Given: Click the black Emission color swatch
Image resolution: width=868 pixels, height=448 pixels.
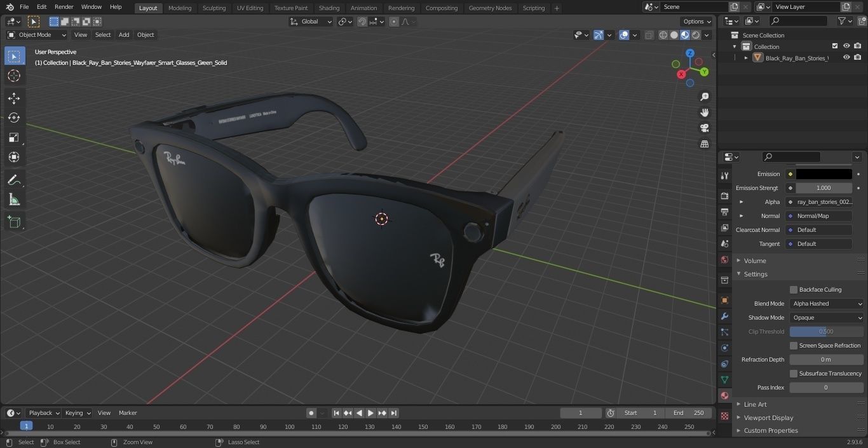Looking at the screenshot, I should point(824,174).
